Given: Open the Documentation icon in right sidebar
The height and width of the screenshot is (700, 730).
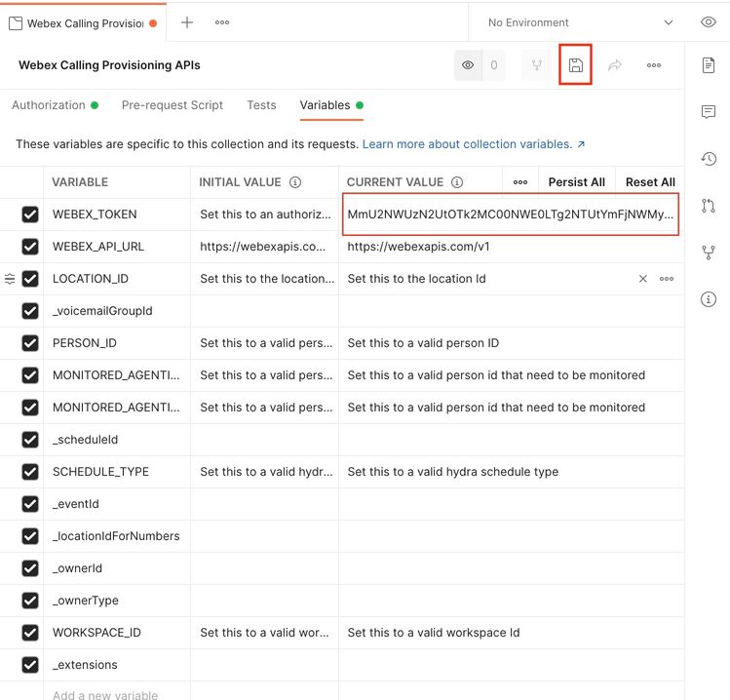Looking at the screenshot, I should (x=709, y=65).
